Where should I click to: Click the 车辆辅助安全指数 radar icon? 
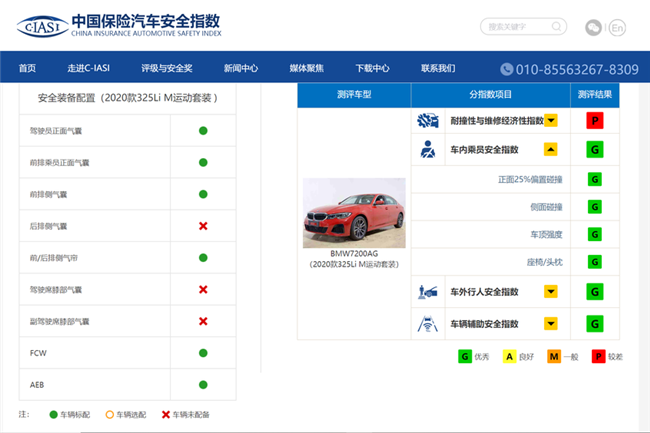(428, 324)
